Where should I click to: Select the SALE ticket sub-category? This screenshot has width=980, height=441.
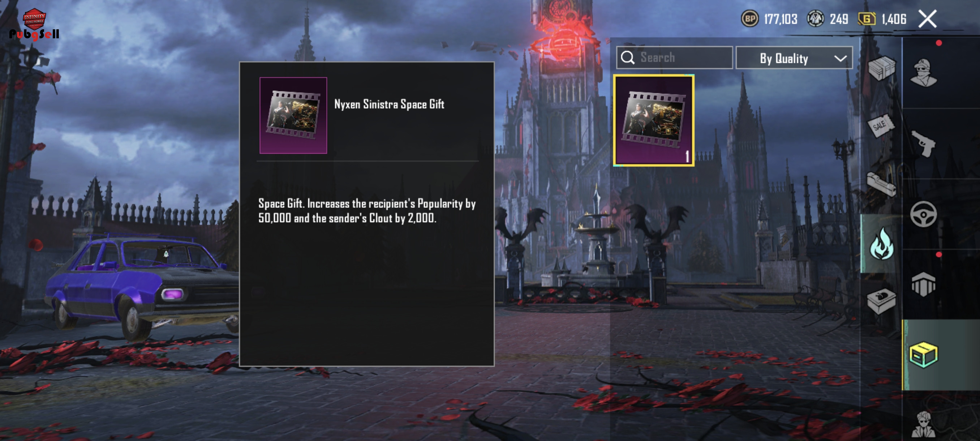881,125
